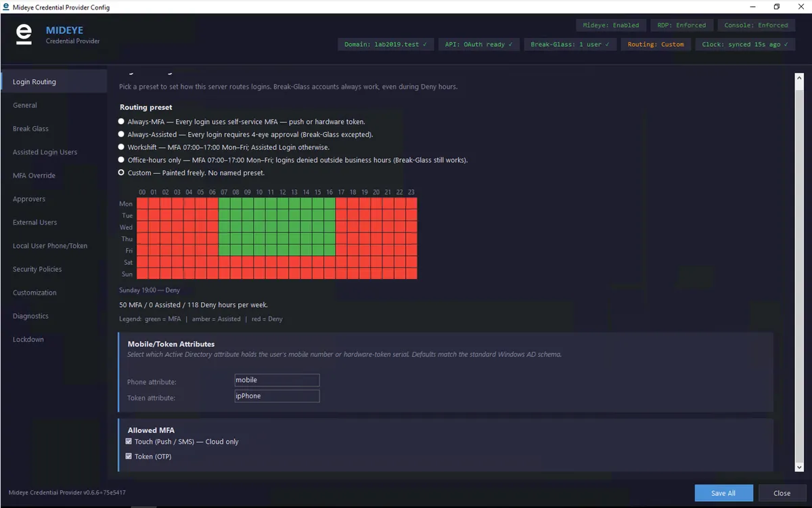Switch to MFA Override section
This screenshot has height=508, width=812.
(54, 175)
